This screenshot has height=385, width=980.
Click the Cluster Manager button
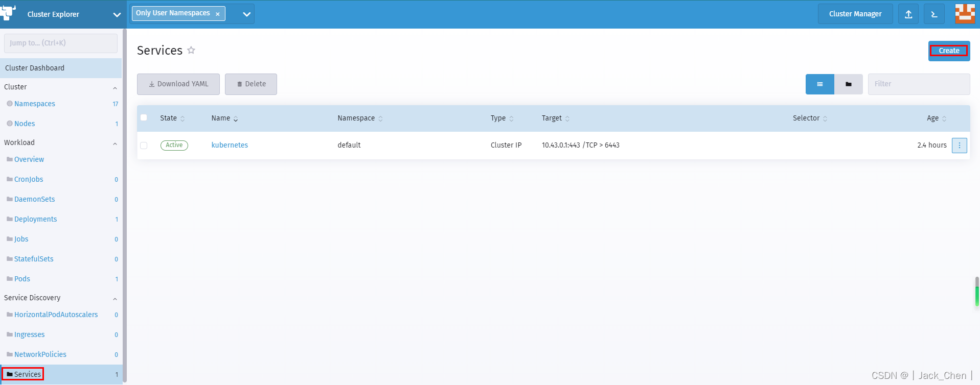tap(855, 14)
